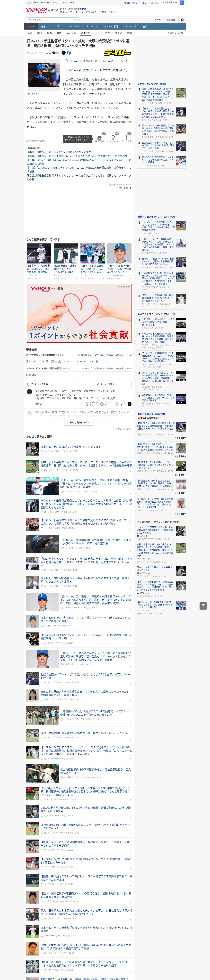The width and height of the screenshot is (210, 980).
Task: Select the 速報 navigation tab
Action: [x=43, y=27]
